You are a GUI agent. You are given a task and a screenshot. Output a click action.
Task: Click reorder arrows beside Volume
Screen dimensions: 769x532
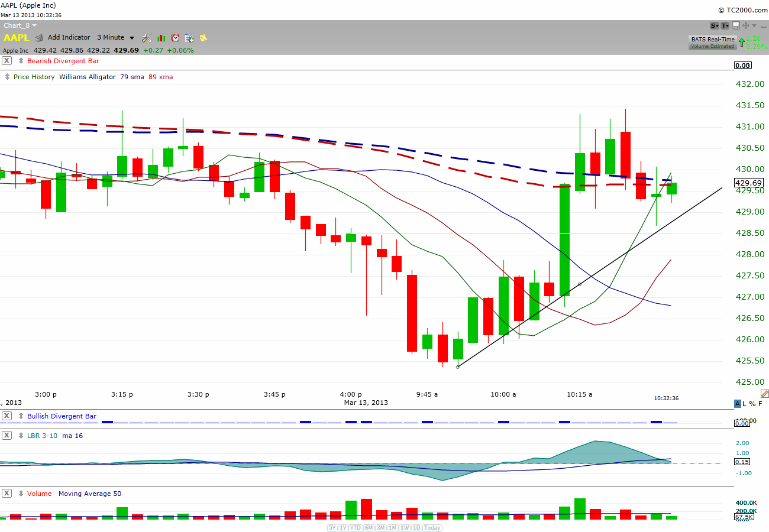click(20, 494)
